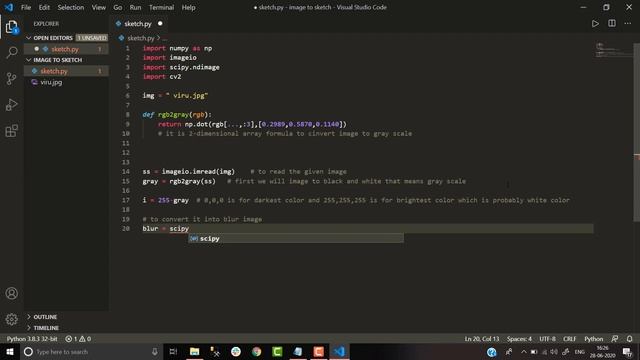Screen dimensions: 640x360
Task: Click the 1 UNSAVED badge
Action: point(92,38)
